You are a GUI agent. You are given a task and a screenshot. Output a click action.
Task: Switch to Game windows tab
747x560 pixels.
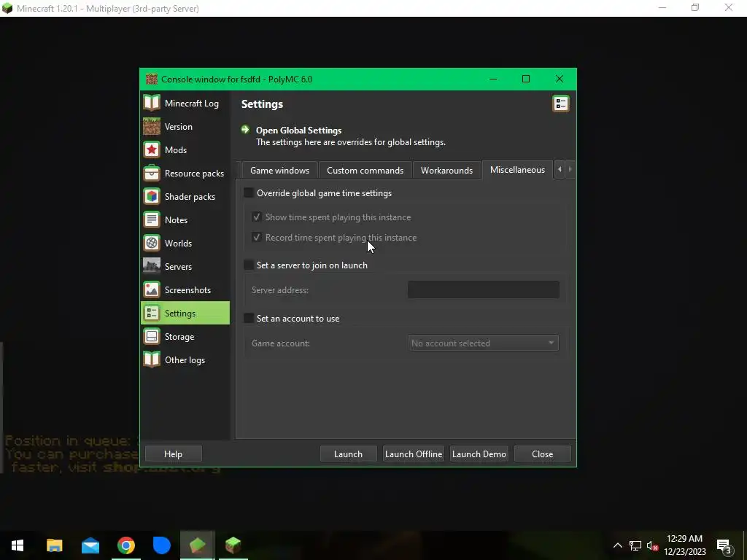[279, 170]
